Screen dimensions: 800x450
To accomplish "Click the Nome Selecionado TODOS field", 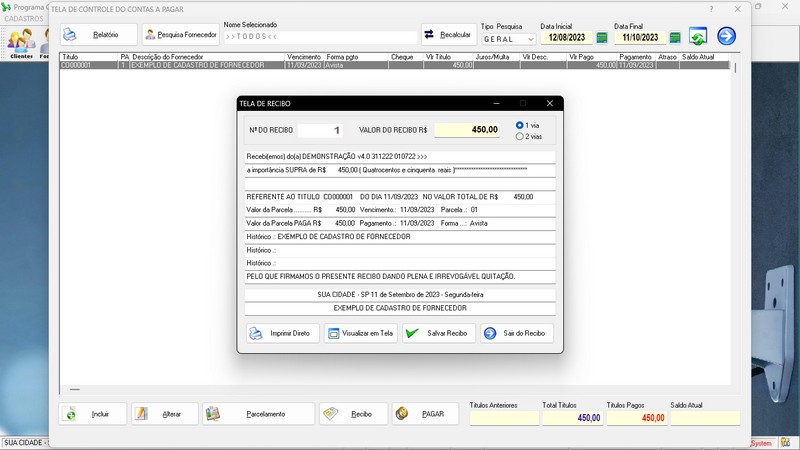I will tap(320, 37).
